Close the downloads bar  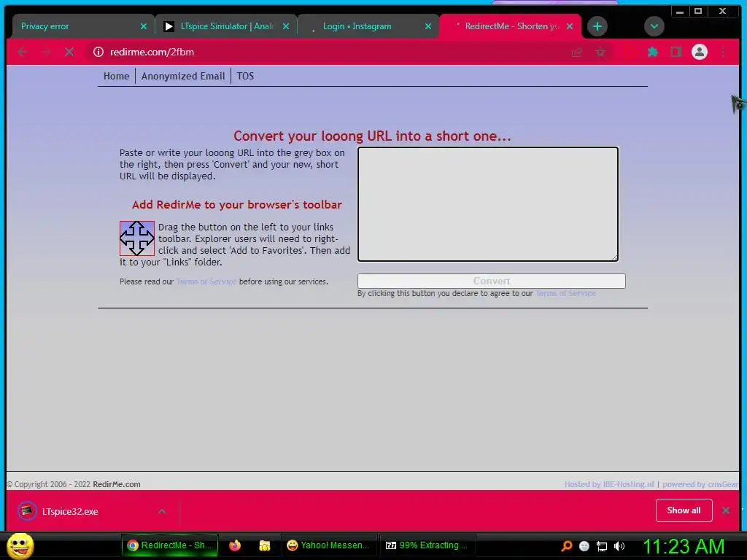click(x=726, y=510)
